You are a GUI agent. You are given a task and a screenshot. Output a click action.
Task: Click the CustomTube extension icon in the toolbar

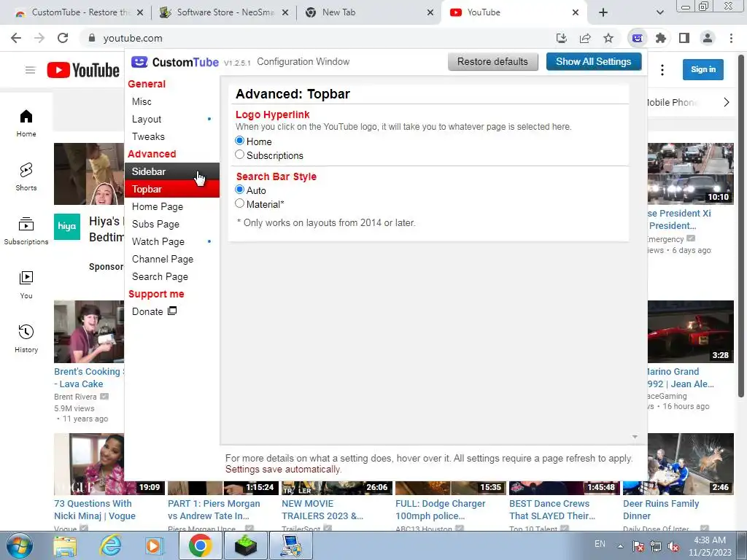(638, 38)
